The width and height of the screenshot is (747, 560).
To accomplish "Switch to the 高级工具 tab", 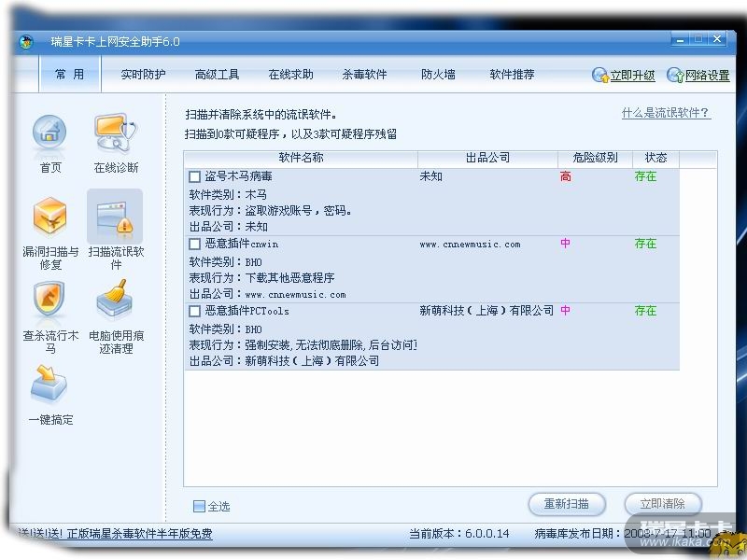I will (217, 75).
